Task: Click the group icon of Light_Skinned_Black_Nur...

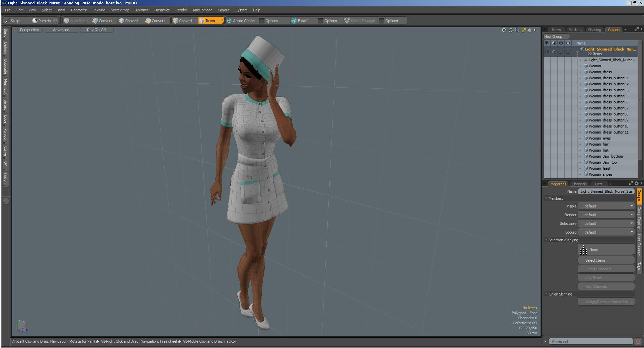Action: coord(582,49)
